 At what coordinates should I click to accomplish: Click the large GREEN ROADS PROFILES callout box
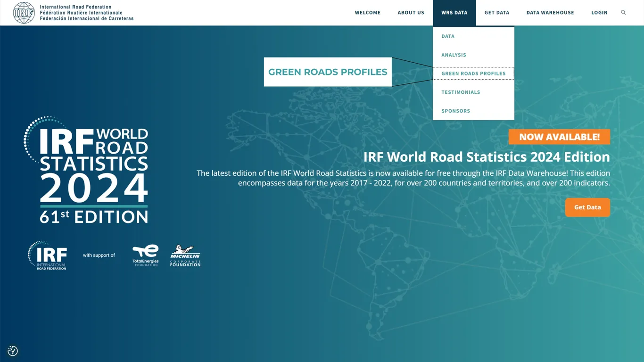(x=328, y=72)
